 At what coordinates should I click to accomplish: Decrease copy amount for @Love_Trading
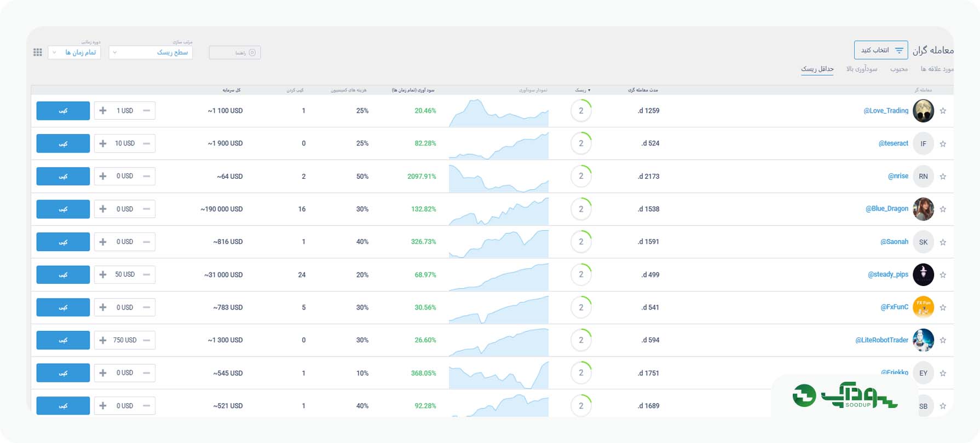click(x=146, y=110)
